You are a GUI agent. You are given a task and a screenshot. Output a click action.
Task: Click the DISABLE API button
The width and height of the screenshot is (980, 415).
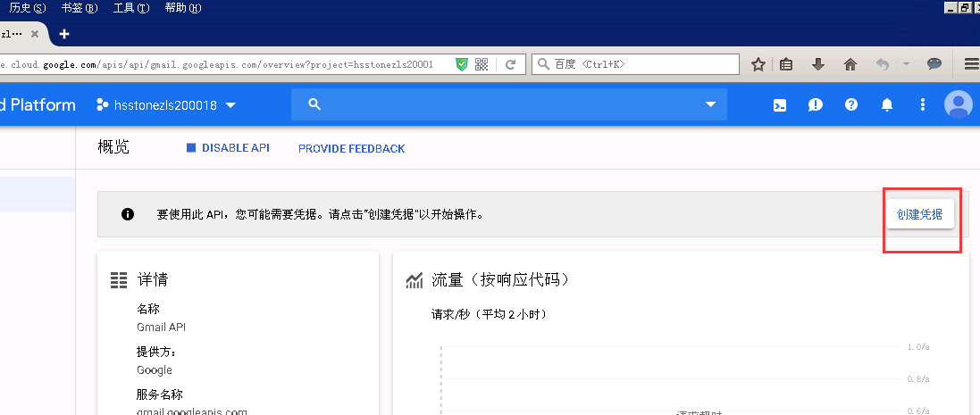click(x=228, y=148)
